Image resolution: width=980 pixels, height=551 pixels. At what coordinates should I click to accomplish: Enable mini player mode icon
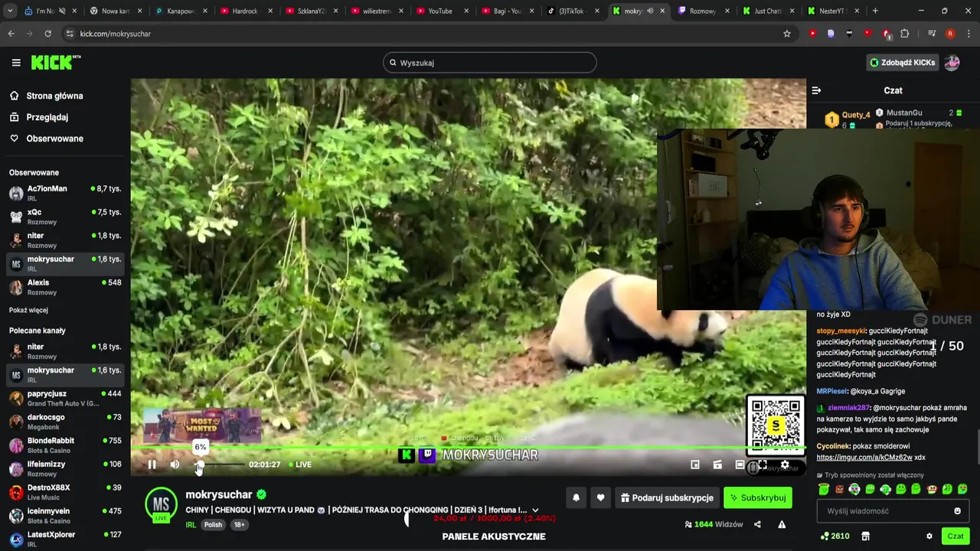click(695, 465)
